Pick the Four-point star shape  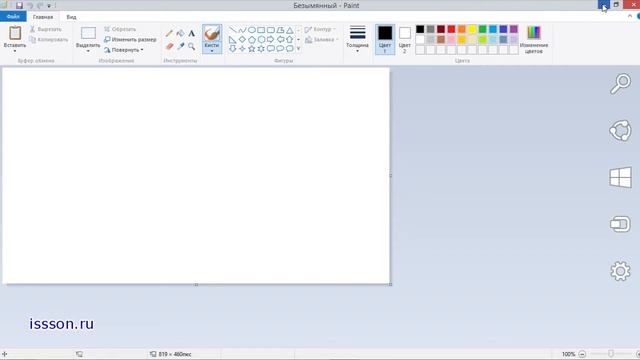pyautogui.click(x=242, y=49)
